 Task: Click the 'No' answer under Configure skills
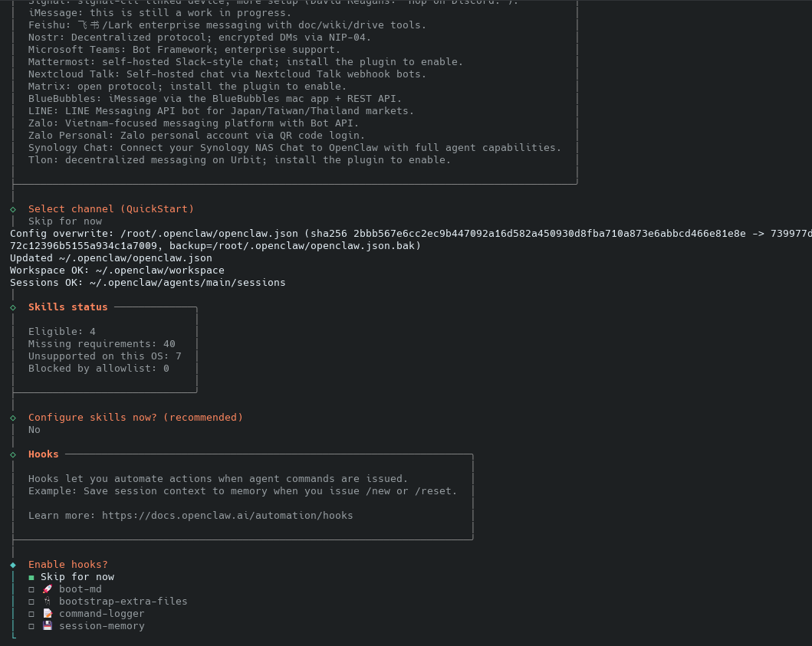(x=35, y=430)
